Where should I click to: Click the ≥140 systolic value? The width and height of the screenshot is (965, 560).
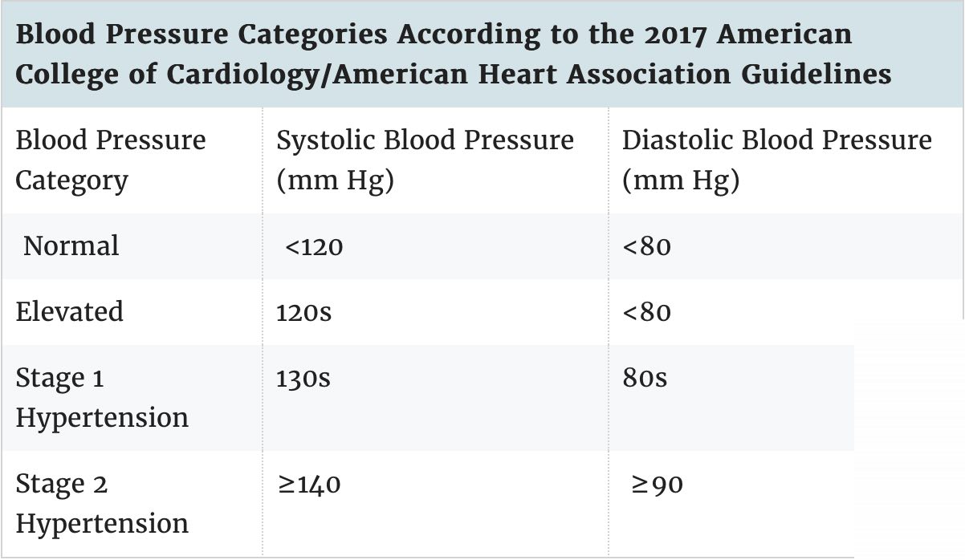[x=309, y=485]
